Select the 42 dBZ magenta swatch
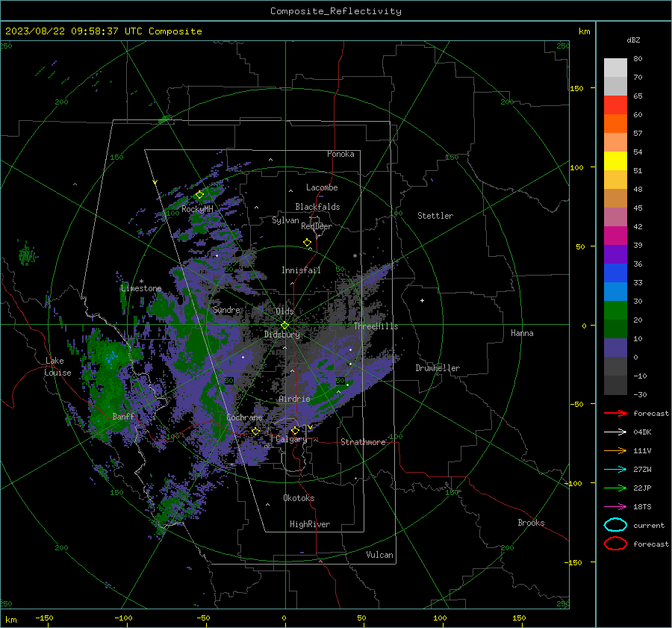 [615, 235]
